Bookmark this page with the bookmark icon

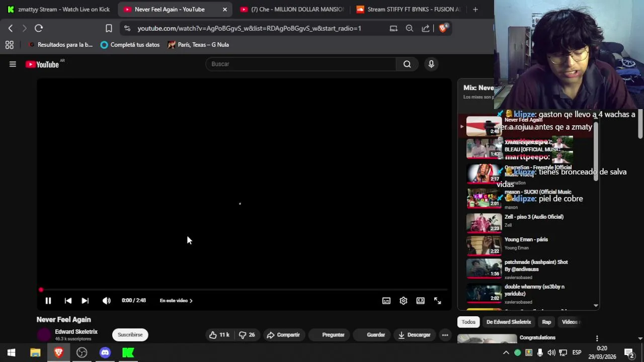tap(109, 29)
